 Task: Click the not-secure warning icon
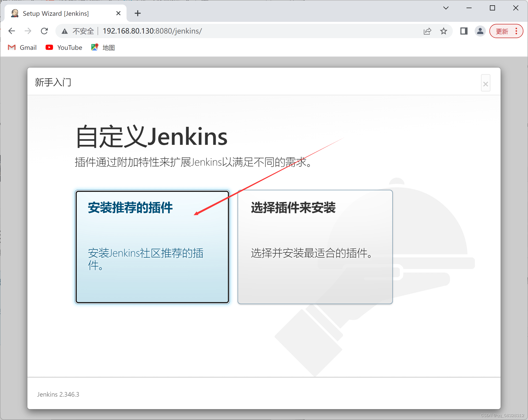[65, 31]
